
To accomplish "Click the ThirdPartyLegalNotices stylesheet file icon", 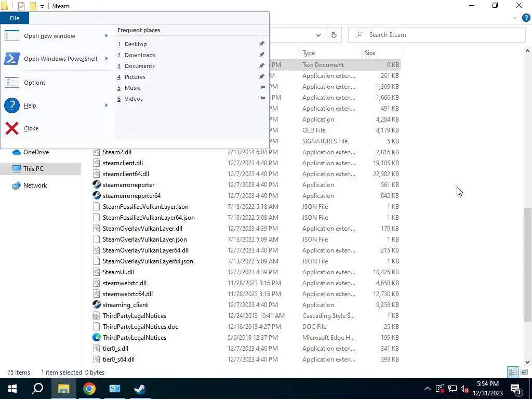I will pos(96,315).
